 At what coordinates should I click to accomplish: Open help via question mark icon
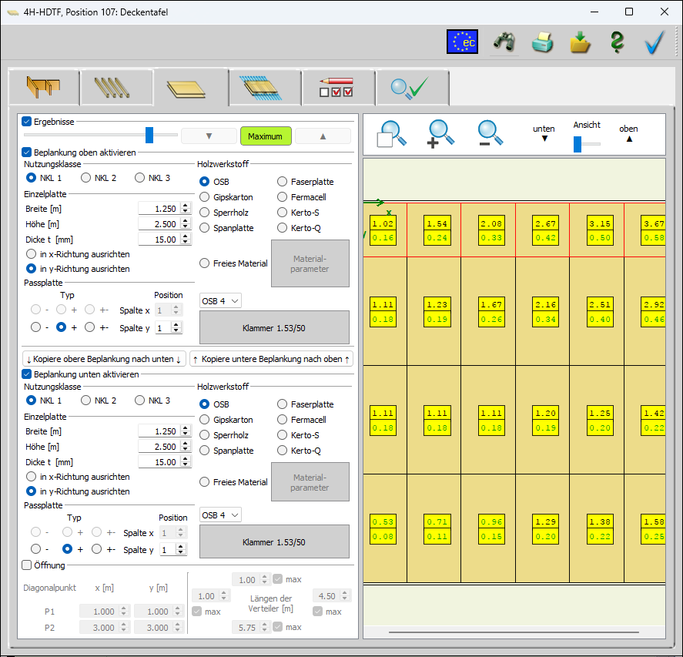pyautogui.click(x=617, y=42)
